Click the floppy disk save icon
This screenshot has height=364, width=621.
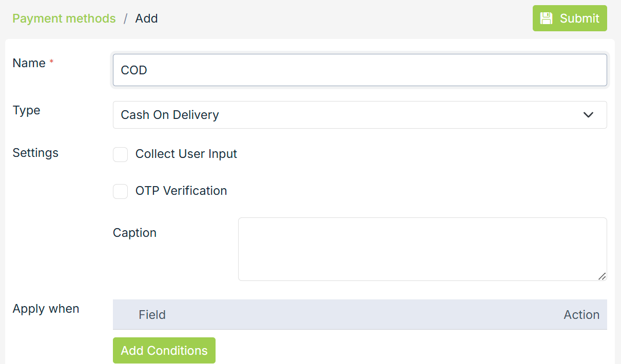[546, 18]
